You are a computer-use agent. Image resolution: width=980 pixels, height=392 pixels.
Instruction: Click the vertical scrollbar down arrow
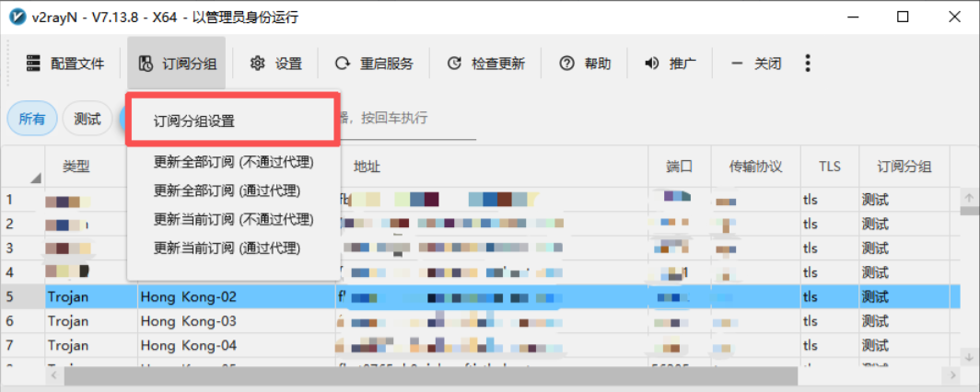969,356
